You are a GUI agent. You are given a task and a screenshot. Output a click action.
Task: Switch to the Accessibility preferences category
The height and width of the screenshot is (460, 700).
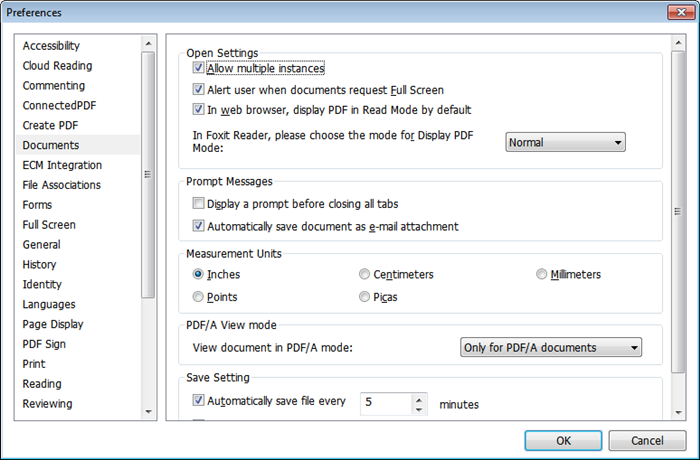(51, 46)
